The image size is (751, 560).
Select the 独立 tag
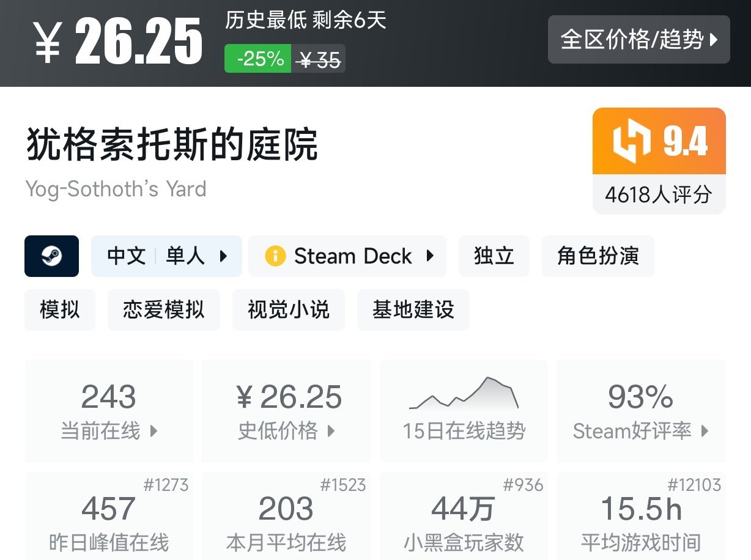click(494, 256)
